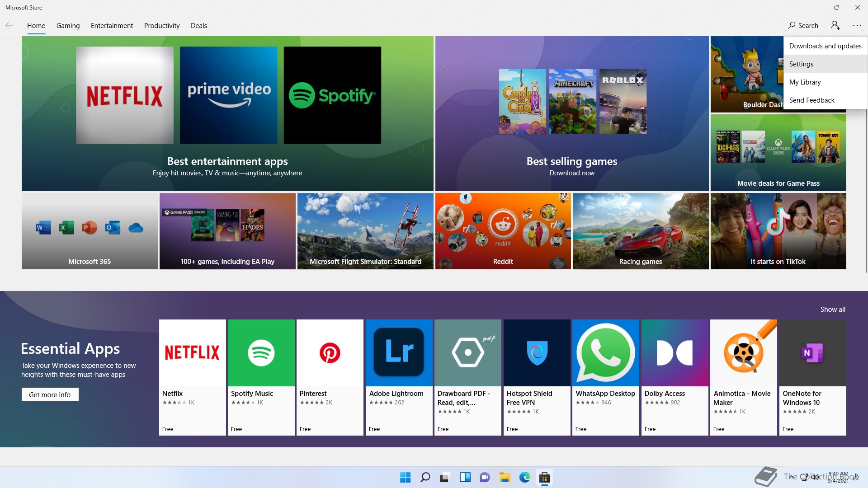Go back with the back arrow
This screenshot has width=868, height=488.
(x=9, y=26)
